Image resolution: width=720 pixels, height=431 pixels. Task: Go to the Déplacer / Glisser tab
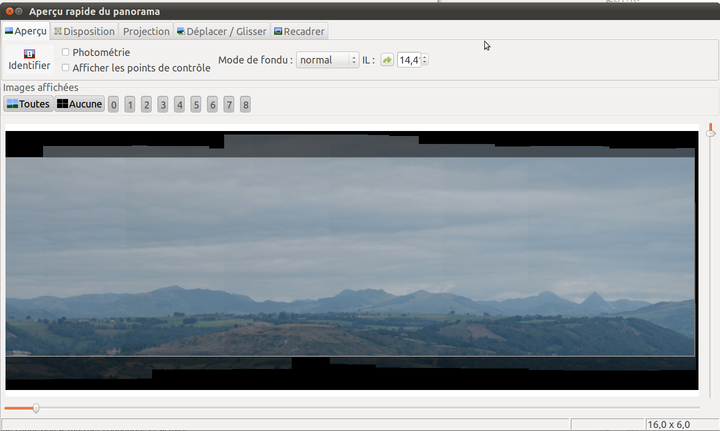(x=221, y=31)
